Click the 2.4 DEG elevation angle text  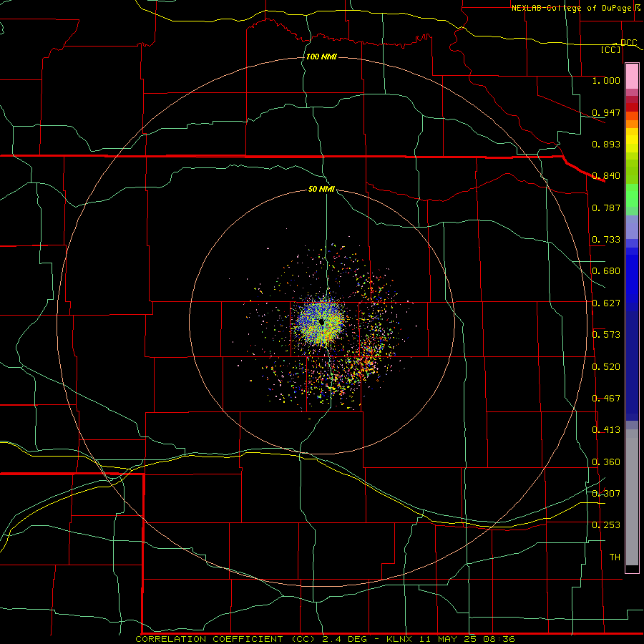pyautogui.click(x=346, y=639)
